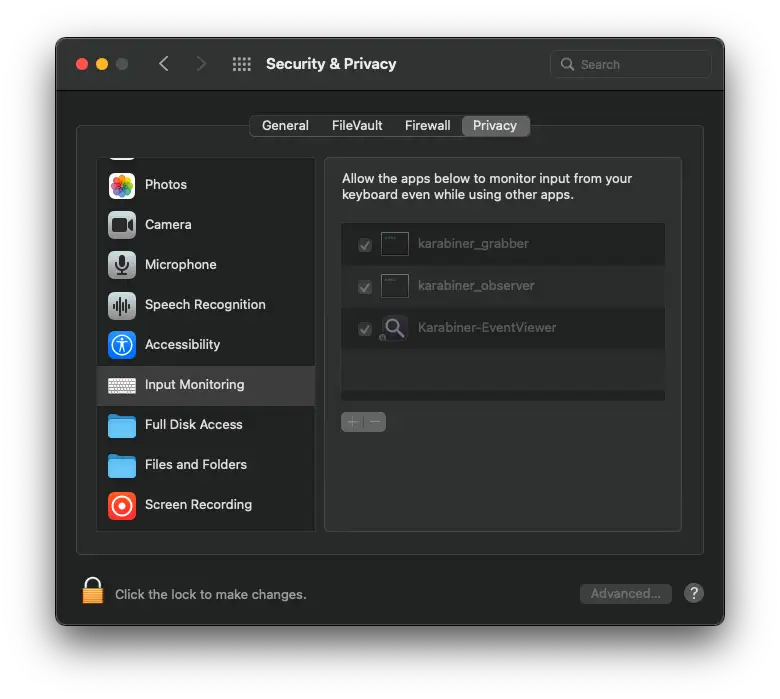The image size is (780, 699).
Task: Toggle the karabiner_observer checkbox
Action: (365, 287)
